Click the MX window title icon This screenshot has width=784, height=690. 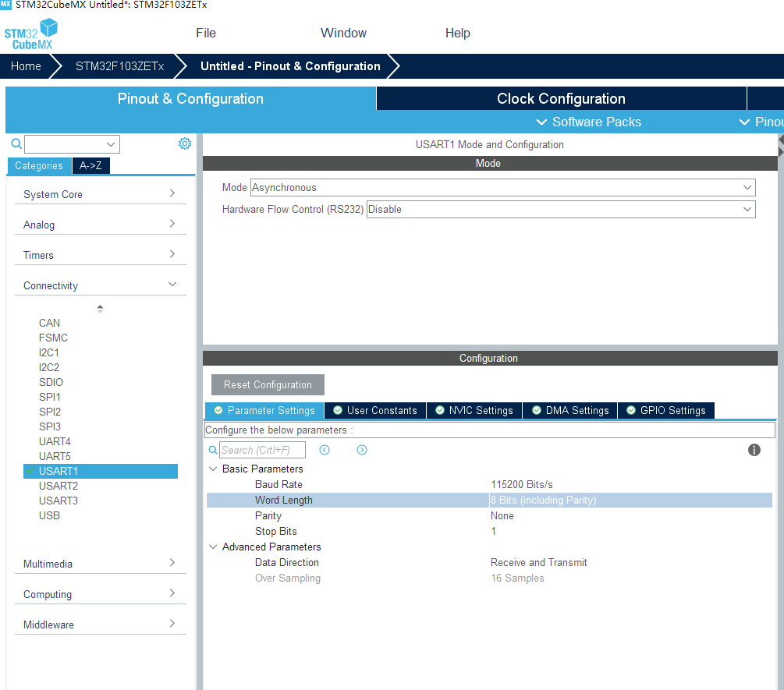click(5, 5)
